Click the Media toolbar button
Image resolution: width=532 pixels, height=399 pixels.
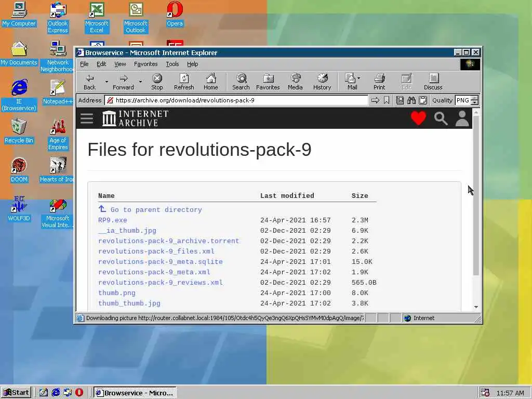(295, 82)
